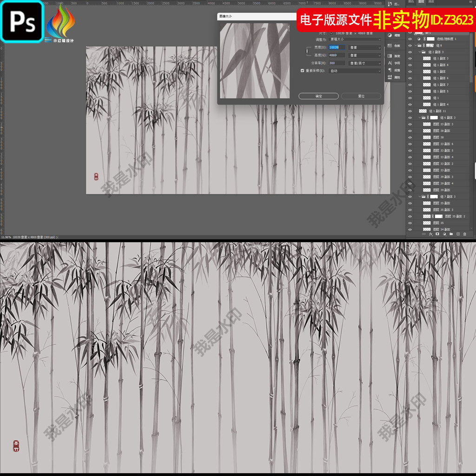This screenshot has height=476, width=476.
Task: Open the 尺寸 dimensions unit dropdown arrow
Action: (331, 33)
